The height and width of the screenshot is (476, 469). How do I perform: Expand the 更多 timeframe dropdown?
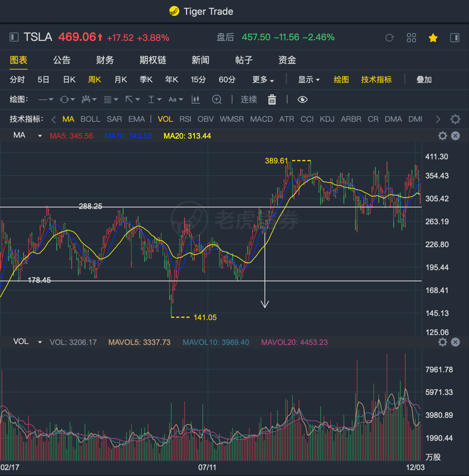[x=263, y=80]
